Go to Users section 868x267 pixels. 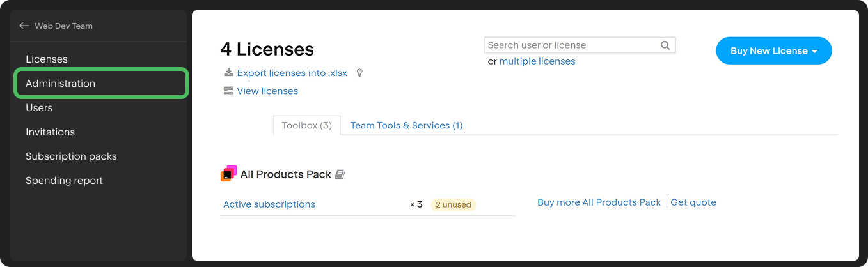pyautogui.click(x=39, y=108)
